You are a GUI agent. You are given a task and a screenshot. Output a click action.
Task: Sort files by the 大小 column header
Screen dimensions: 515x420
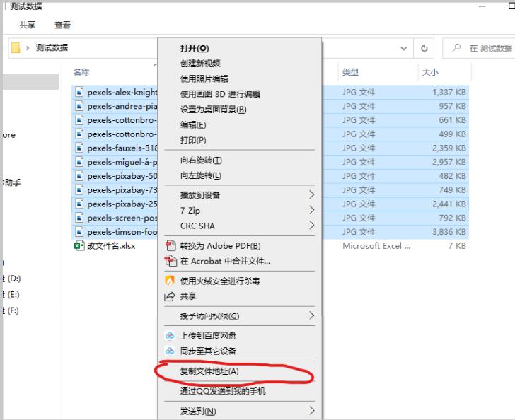[430, 72]
